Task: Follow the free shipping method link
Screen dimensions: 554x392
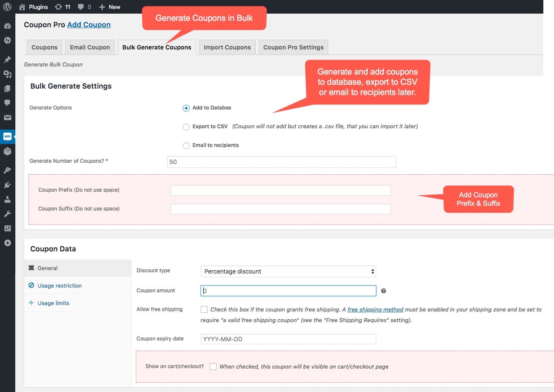Action: click(x=375, y=309)
